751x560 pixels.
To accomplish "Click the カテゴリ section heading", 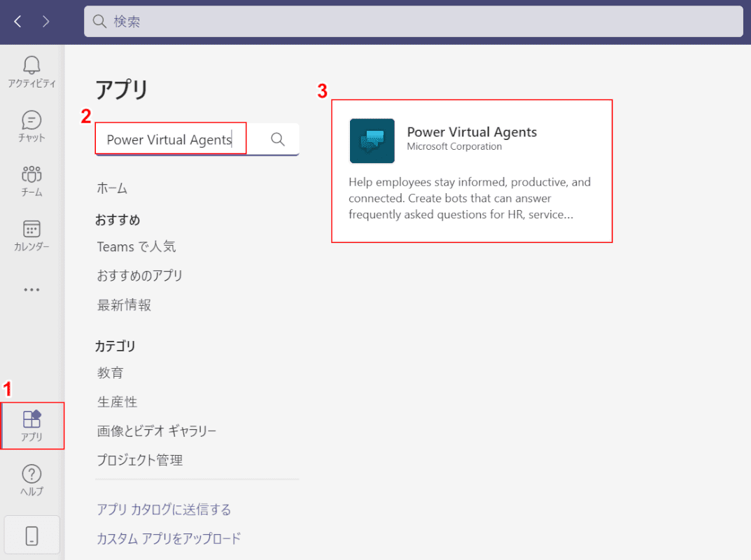I will point(115,346).
